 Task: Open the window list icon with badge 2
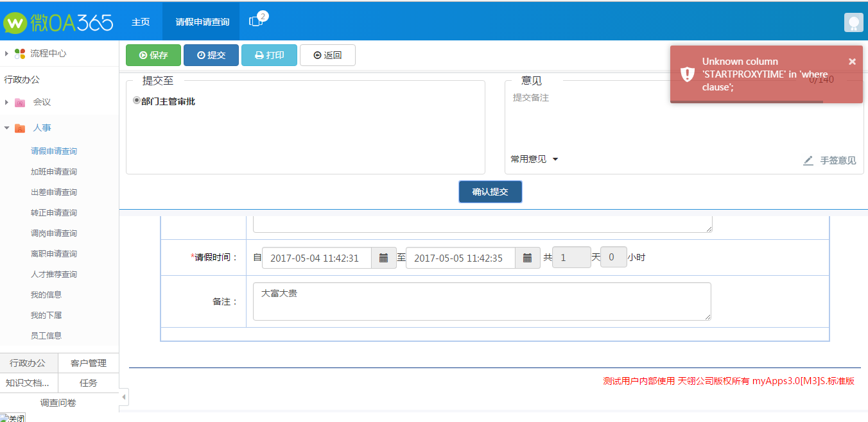pyautogui.click(x=257, y=20)
